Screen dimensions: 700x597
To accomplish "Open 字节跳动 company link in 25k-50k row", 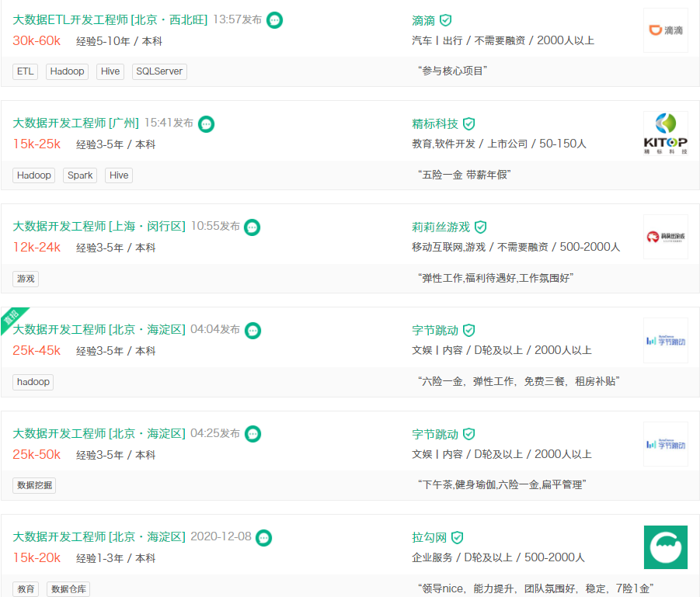I will coord(435,434).
